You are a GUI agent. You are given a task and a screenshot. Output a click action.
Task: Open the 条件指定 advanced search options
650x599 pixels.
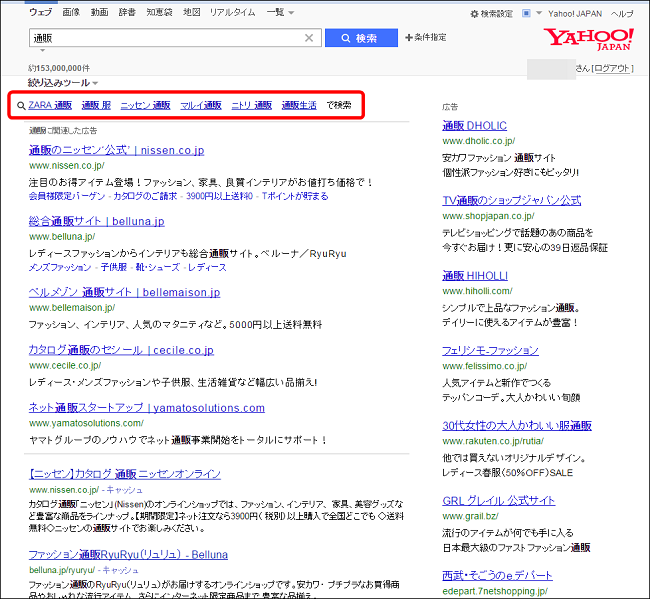(426, 37)
